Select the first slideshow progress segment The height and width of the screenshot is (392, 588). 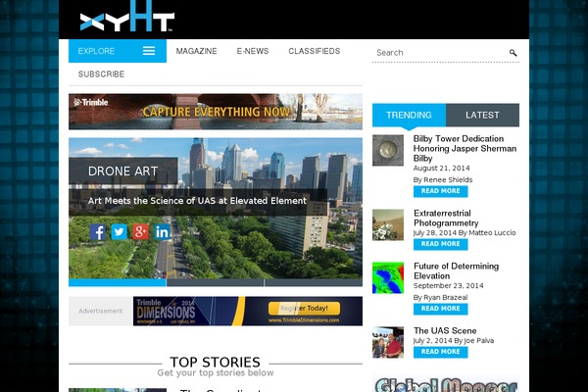click(x=118, y=283)
